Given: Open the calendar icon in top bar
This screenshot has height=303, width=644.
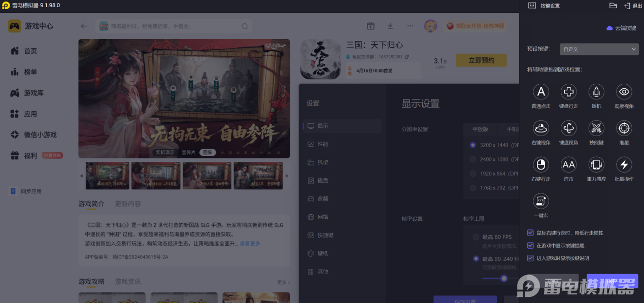Looking at the screenshot, I should pyautogui.click(x=371, y=26).
